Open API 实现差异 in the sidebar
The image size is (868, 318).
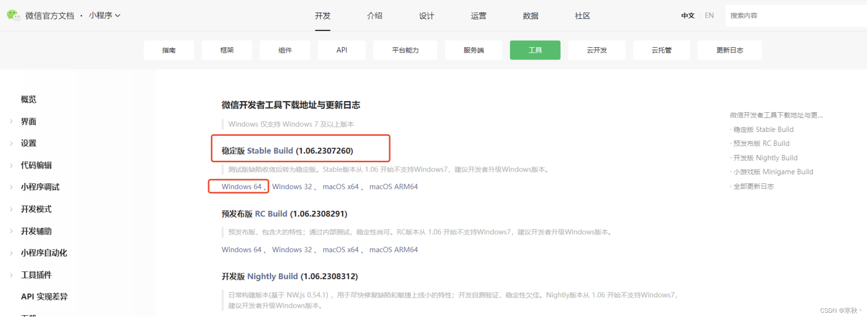(x=44, y=297)
